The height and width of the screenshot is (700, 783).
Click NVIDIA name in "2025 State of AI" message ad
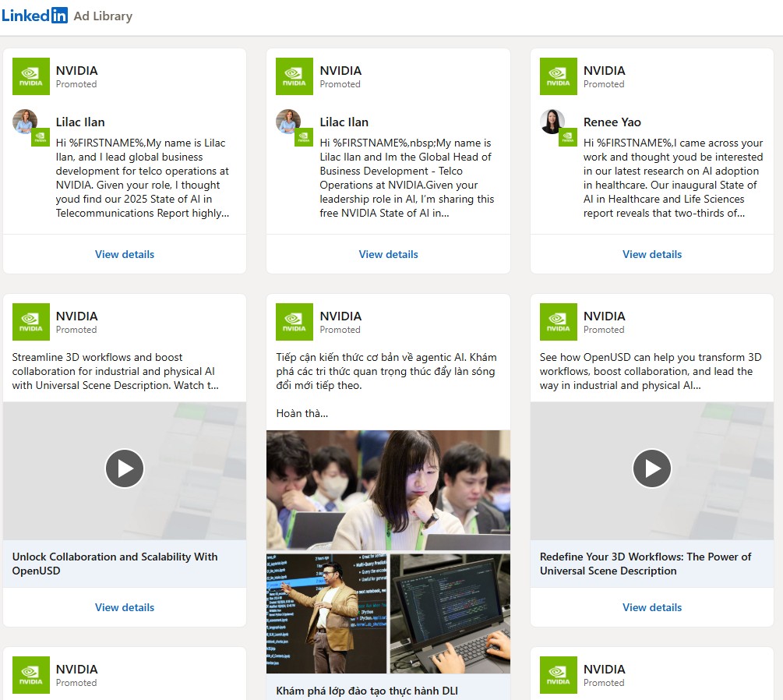point(77,70)
